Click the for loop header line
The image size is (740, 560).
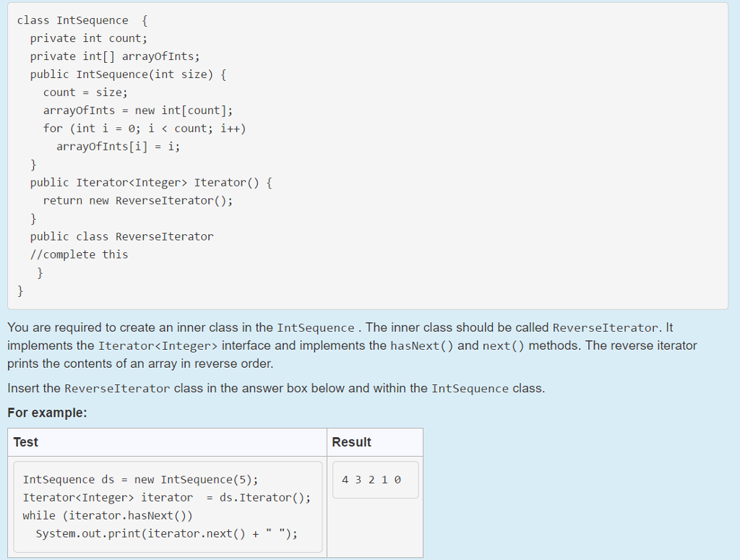pyautogui.click(x=144, y=129)
